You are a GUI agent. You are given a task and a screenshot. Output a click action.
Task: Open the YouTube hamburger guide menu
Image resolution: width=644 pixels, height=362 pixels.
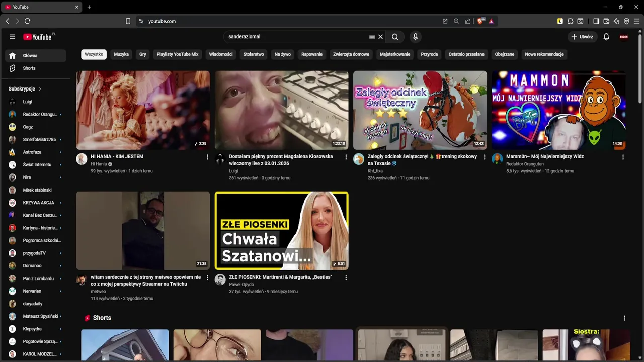coord(12,37)
